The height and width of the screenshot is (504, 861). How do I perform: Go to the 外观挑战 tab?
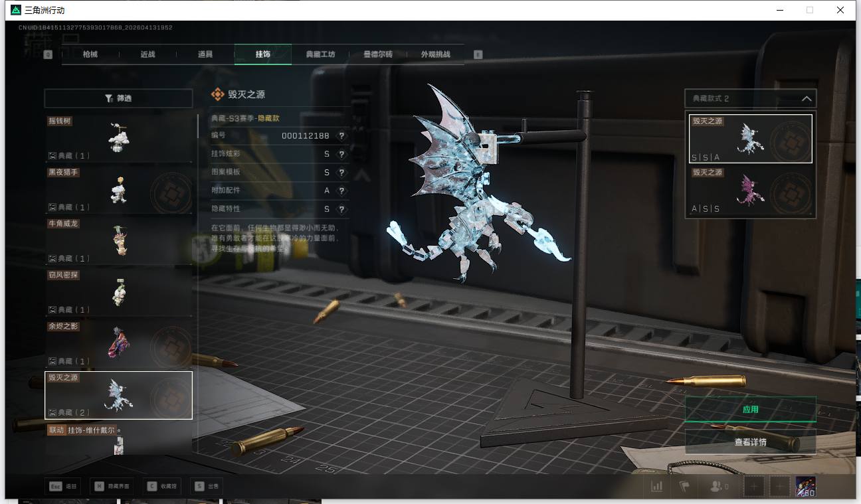coord(436,54)
